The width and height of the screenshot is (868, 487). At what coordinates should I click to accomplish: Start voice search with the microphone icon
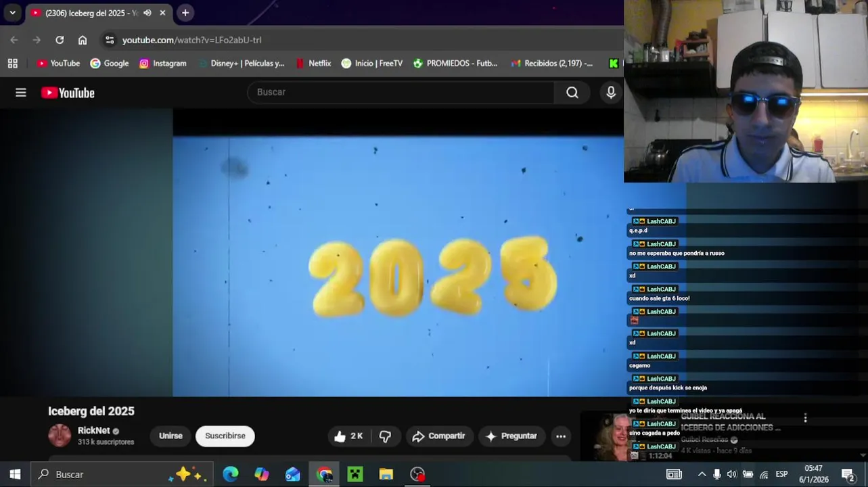[x=611, y=93]
